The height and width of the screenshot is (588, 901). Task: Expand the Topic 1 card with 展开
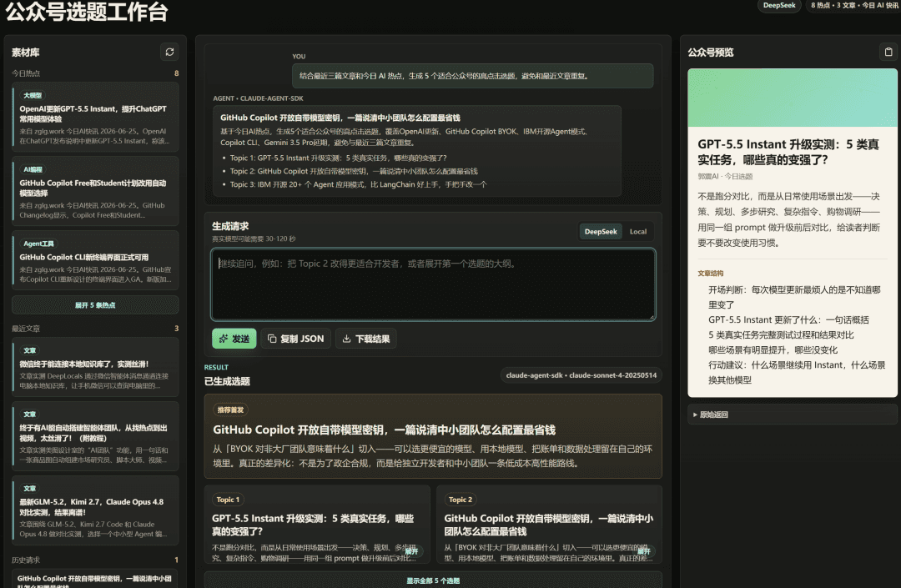(x=412, y=551)
